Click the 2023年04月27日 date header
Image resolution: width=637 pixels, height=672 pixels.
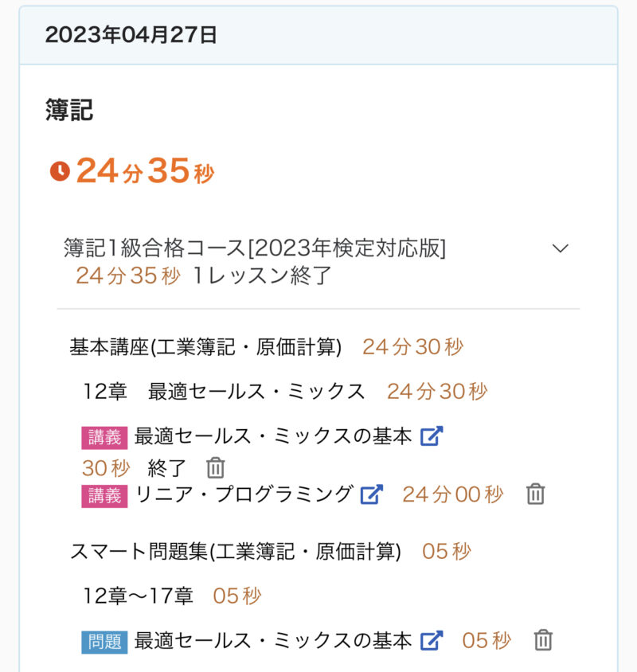pyautogui.click(x=131, y=35)
